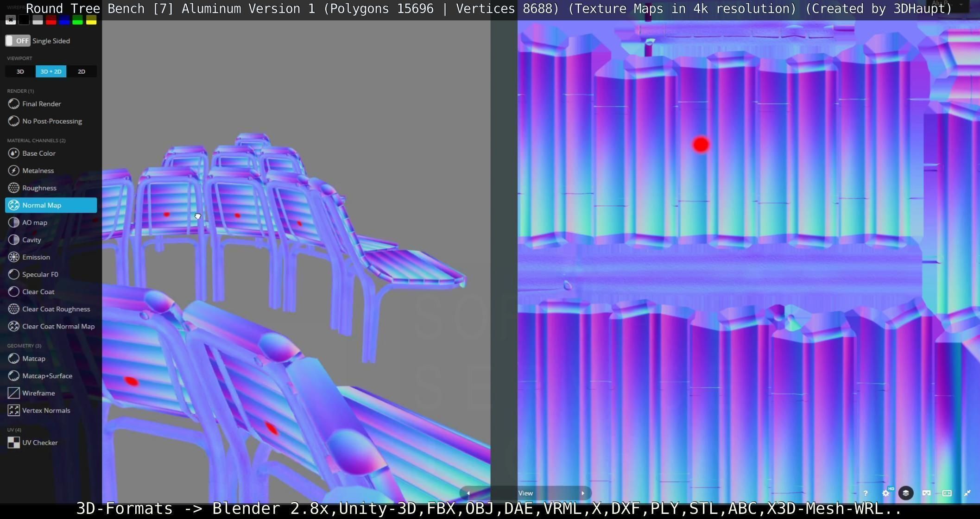Image resolution: width=980 pixels, height=519 pixels.
Task: Switch viewport to 2D only
Action: click(x=82, y=71)
